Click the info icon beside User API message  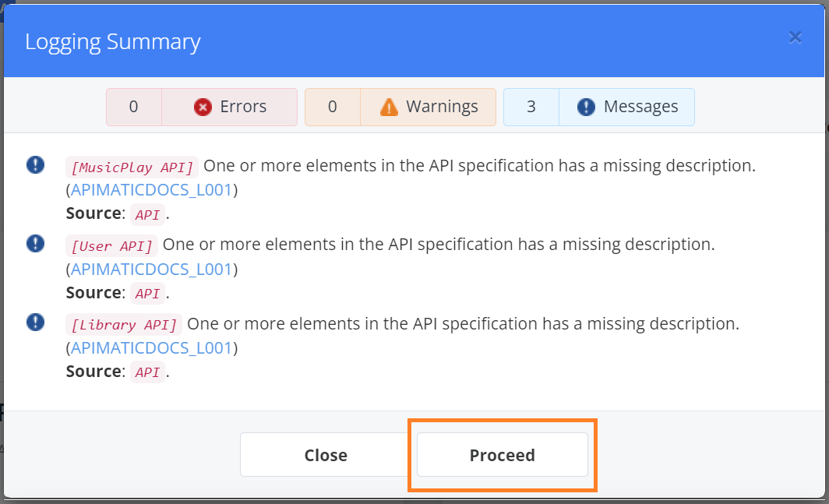point(34,243)
